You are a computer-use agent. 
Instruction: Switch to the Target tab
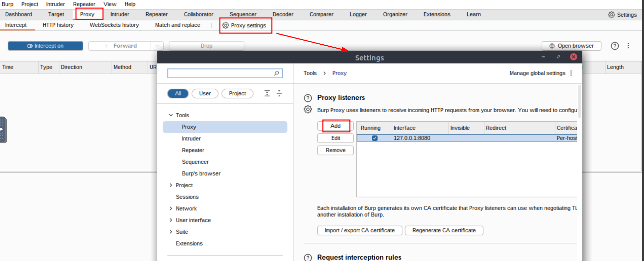tap(56, 14)
